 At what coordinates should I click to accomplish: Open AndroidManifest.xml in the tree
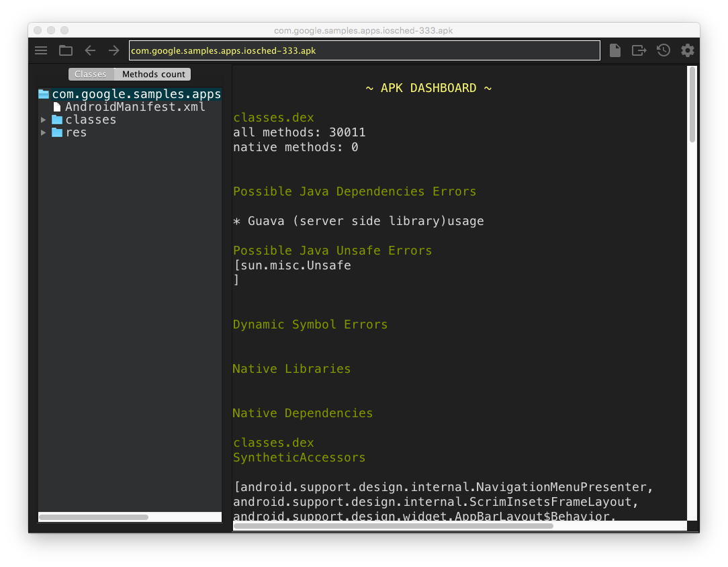(135, 107)
